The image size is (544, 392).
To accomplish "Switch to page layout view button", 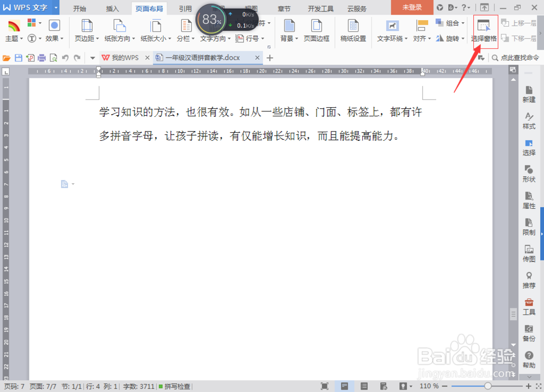I will pyautogui.click(x=344, y=386).
